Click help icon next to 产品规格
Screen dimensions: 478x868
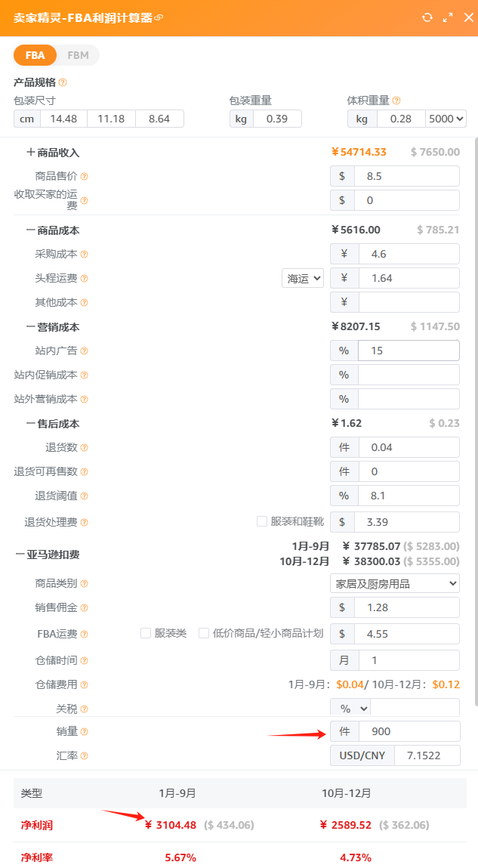(x=63, y=82)
